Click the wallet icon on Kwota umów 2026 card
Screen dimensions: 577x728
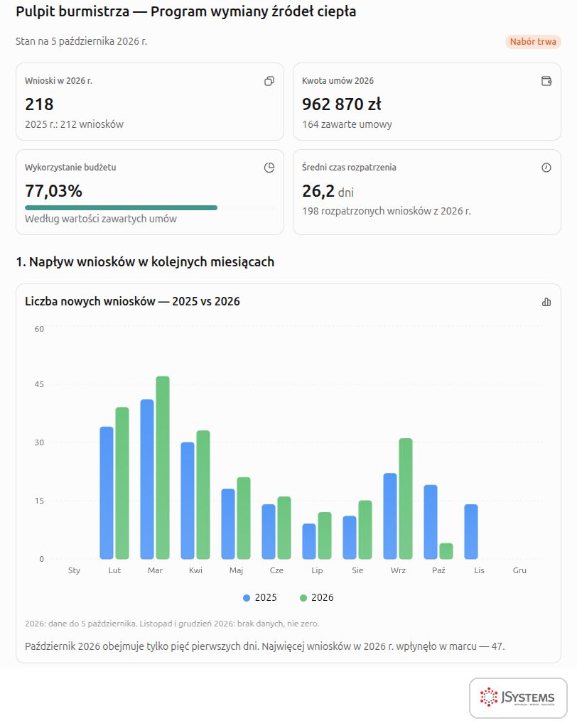click(546, 81)
